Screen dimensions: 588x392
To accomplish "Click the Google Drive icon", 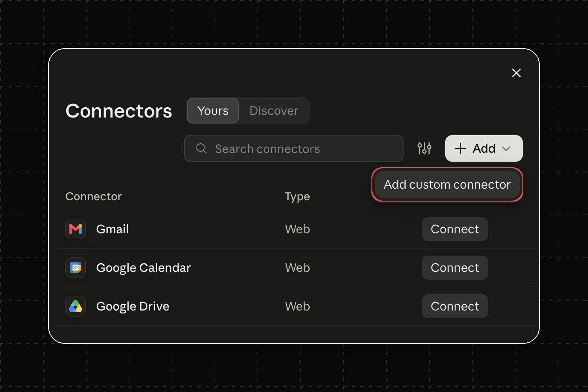I will click(x=75, y=306).
